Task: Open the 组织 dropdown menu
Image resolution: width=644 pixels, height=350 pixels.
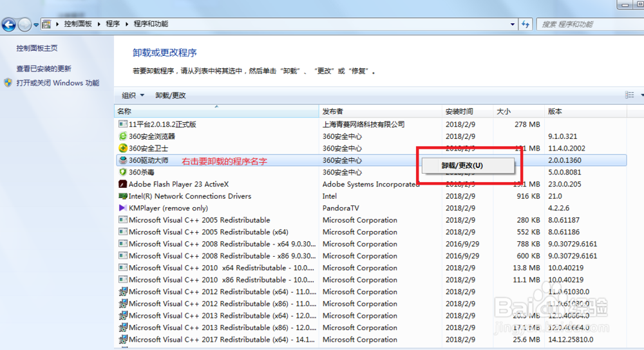Action: tap(133, 95)
